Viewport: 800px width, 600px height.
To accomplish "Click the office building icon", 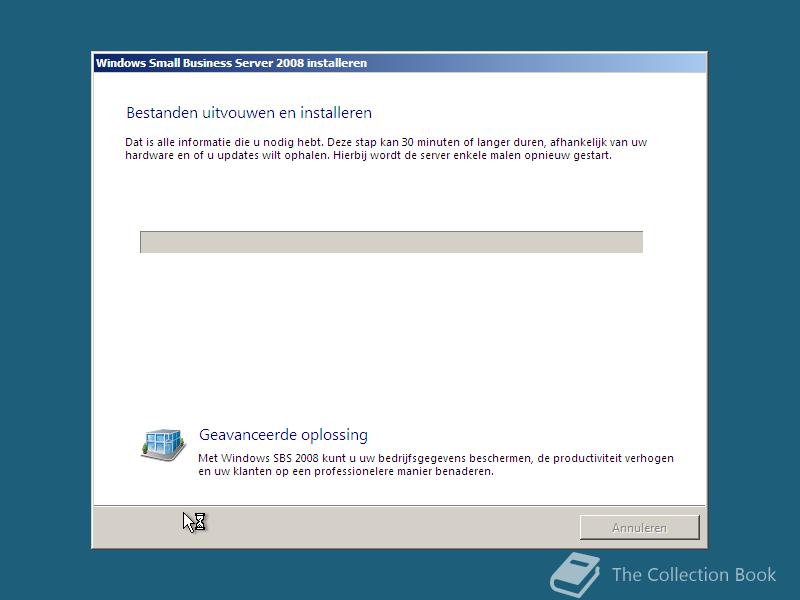I will [x=163, y=445].
